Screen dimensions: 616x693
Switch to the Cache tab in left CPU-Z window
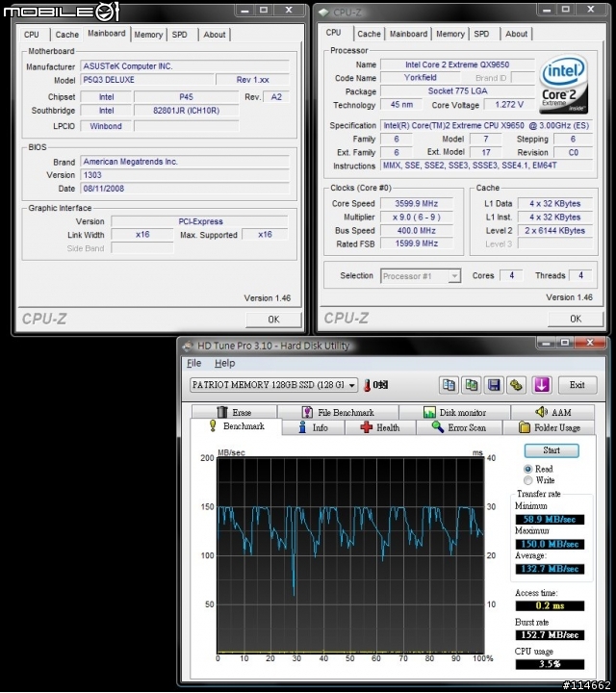pyautogui.click(x=67, y=35)
